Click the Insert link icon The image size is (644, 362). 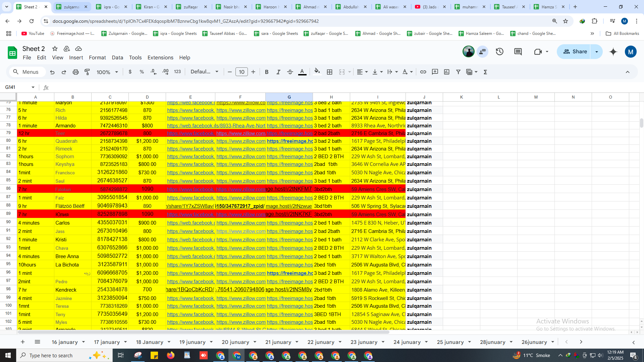coord(423,72)
